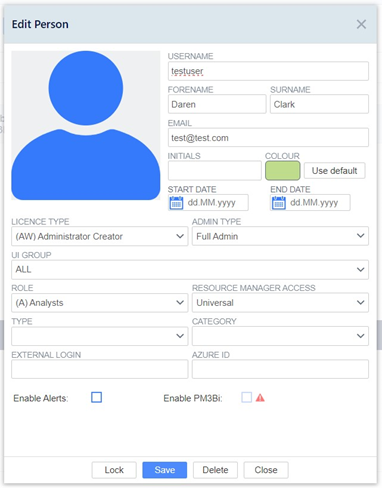Focus the Initials input field
Screen dimensions: 382x488
click(x=215, y=171)
